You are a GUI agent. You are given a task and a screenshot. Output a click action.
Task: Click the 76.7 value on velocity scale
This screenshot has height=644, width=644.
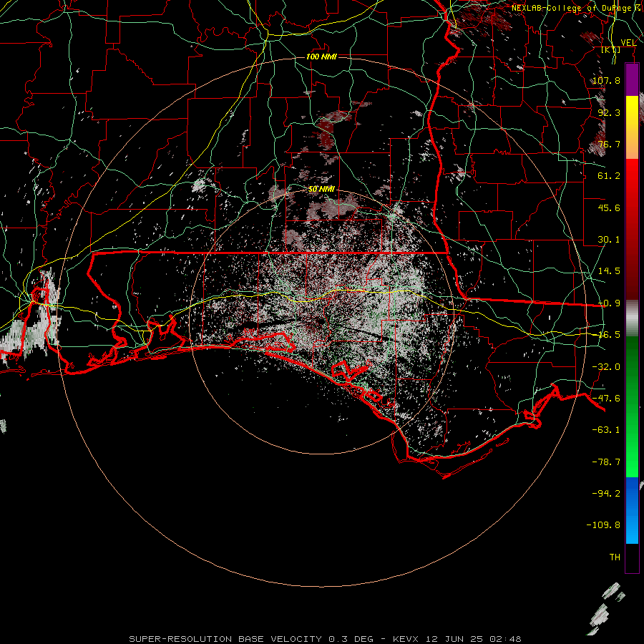609,144
